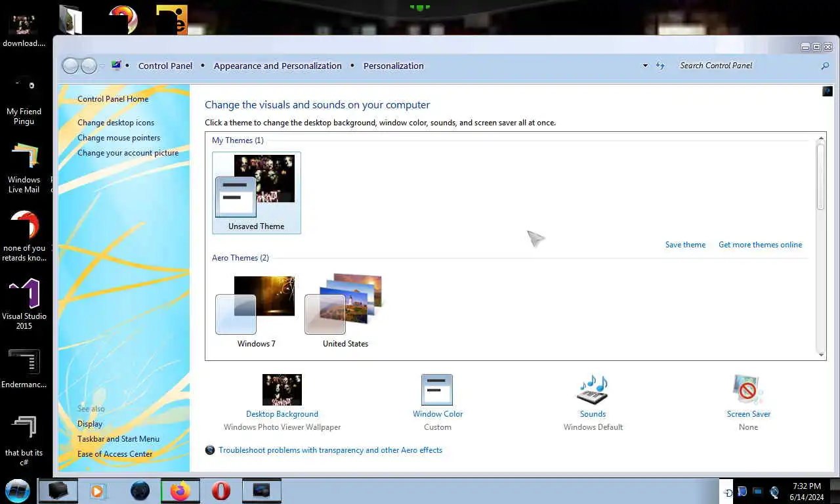
Task: Open Display in See also
Action: [90, 424]
